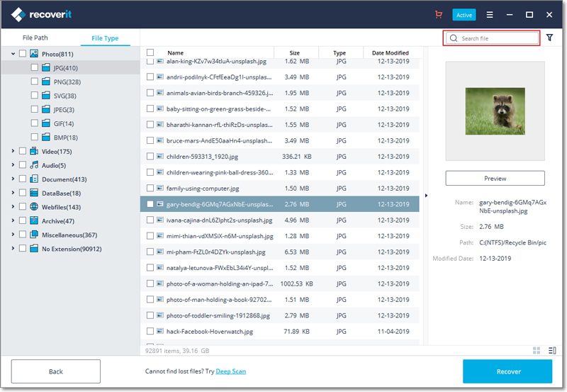Screen dimensions: 567x392
Task: Click the filter funnel icon
Action: pos(549,38)
